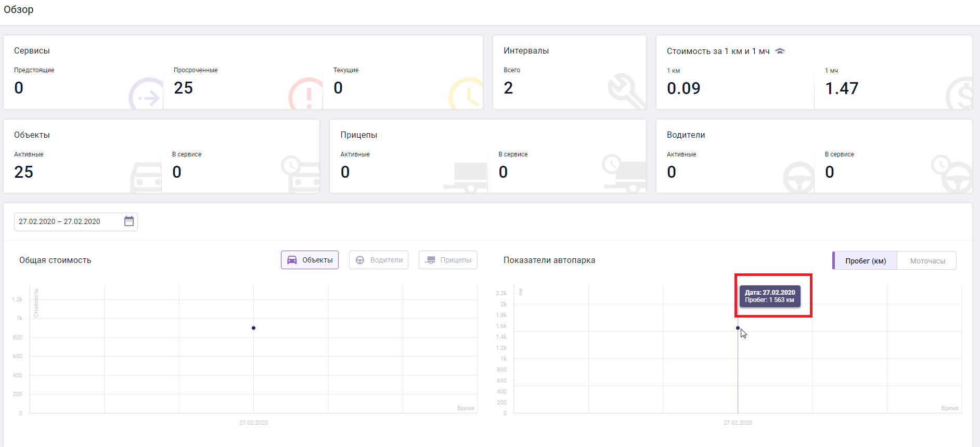The width and height of the screenshot is (980, 447).
Task: Click the active objects car icon
Action: (146, 177)
